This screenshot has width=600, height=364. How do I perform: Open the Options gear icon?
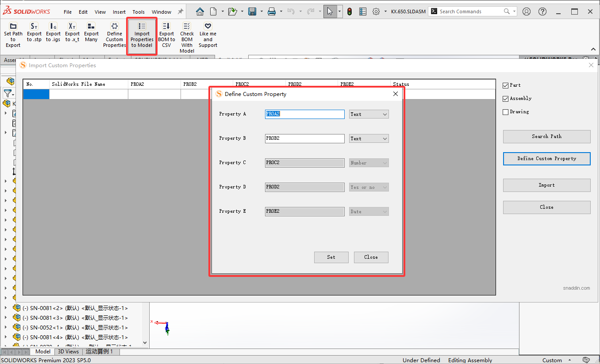(x=376, y=11)
